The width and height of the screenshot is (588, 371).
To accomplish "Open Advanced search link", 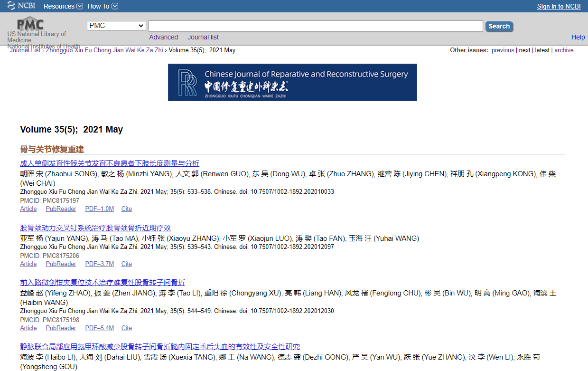I will tap(163, 37).
